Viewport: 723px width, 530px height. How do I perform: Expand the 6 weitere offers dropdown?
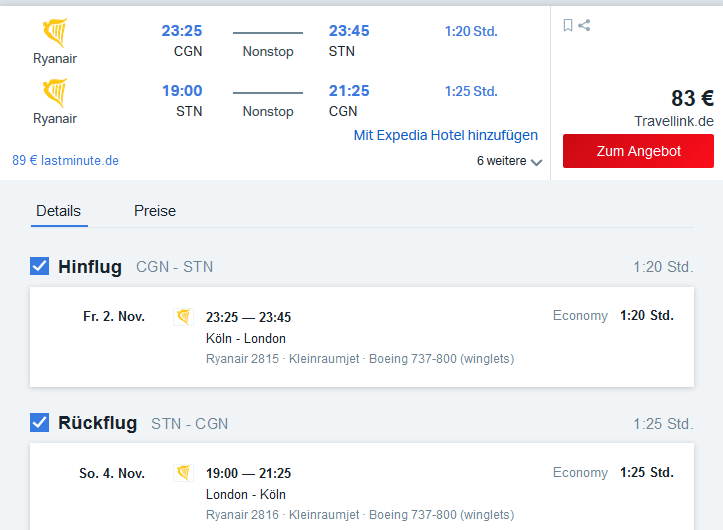(x=509, y=161)
